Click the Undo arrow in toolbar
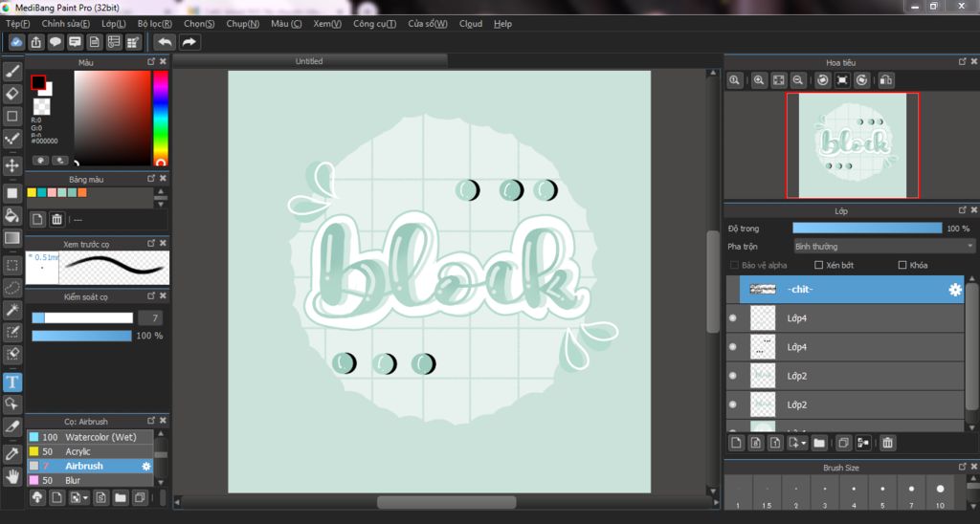980x524 pixels. (165, 42)
